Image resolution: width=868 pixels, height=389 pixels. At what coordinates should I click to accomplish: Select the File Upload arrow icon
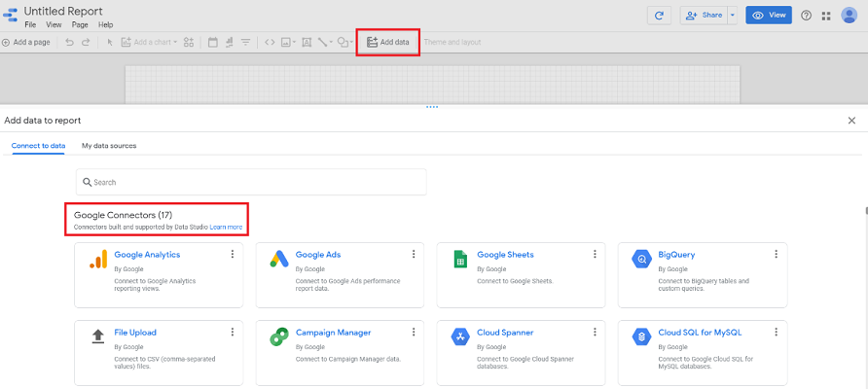(x=98, y=336)
